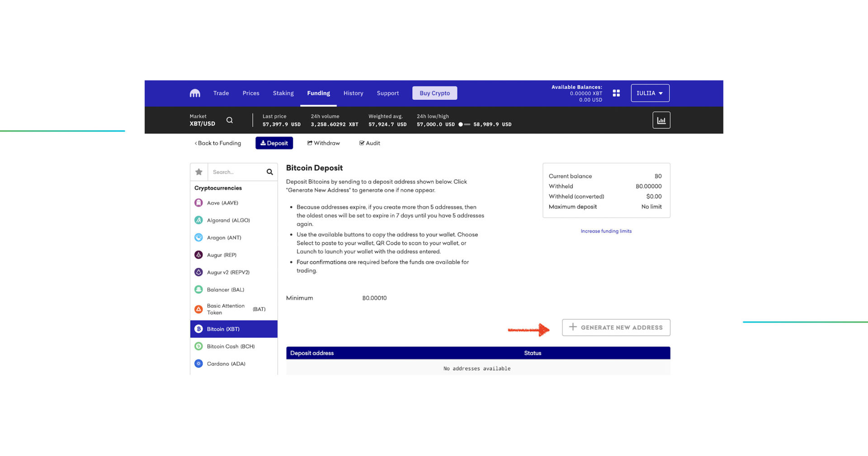
Task: Select the Bitcoin (XBT) icon
Action: click(199, 329)
